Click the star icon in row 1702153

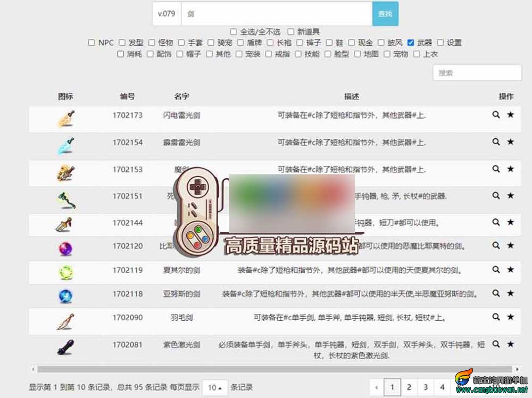point(510,169)
